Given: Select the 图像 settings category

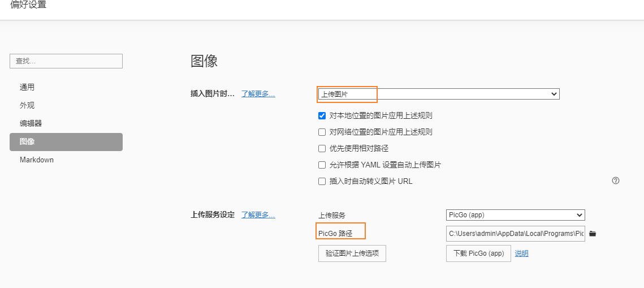Looking at the screenshot, I should point(66,142).
